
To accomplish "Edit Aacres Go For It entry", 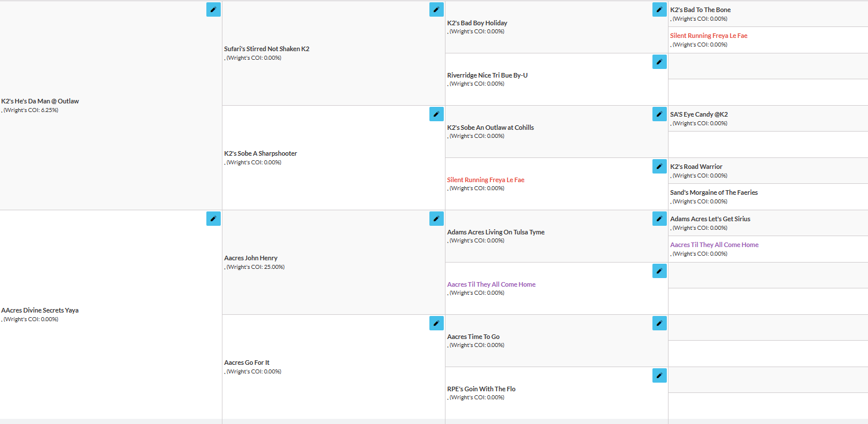I will [436, 323].
